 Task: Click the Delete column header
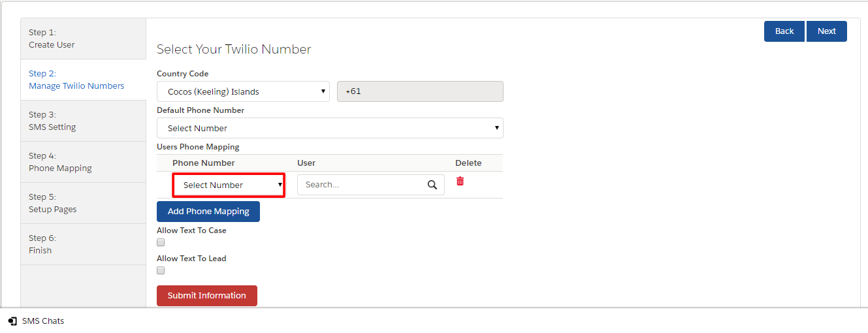pos(468,163)
